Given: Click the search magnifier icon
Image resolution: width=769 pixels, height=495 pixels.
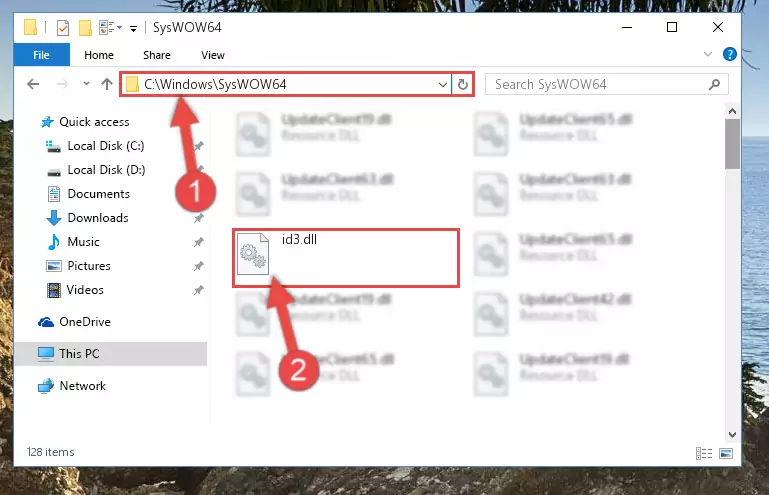Looking at the screenshot, I should pos(715,84).
